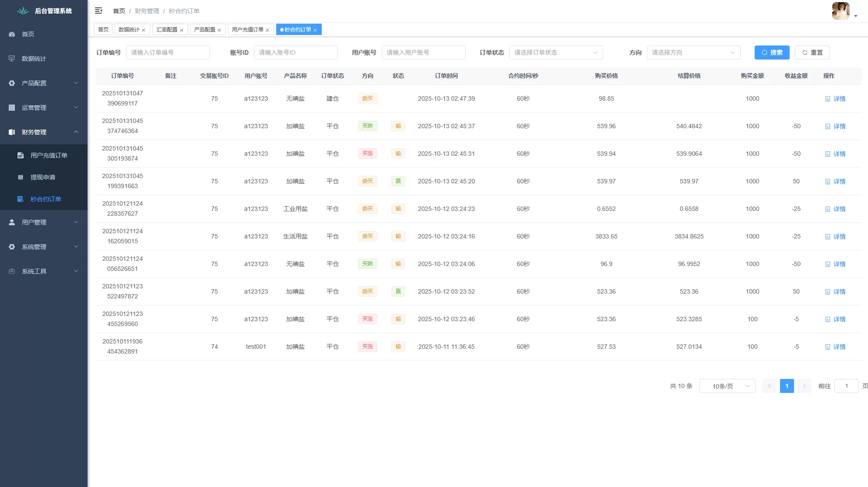Click the hamburger collapse icon atop the page
The width and height of the screenshot is (868, 487).
click(x=98, y=11)
